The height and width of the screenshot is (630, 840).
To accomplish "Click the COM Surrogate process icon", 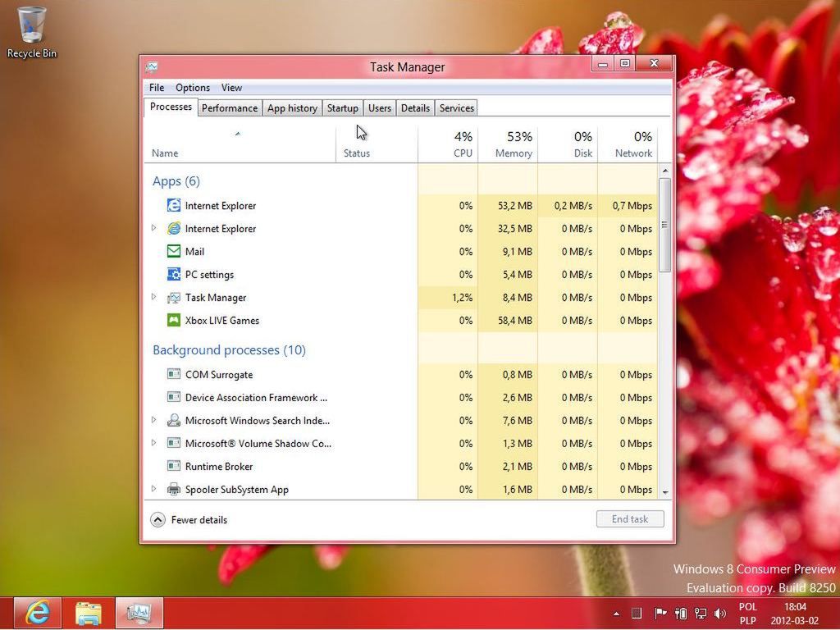I will [174, 374].
